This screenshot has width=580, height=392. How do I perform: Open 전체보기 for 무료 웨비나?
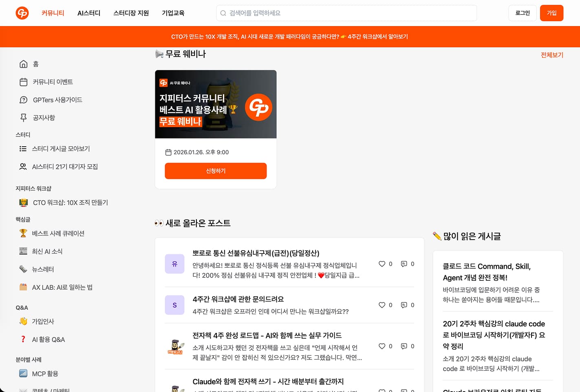coord(551,55)
